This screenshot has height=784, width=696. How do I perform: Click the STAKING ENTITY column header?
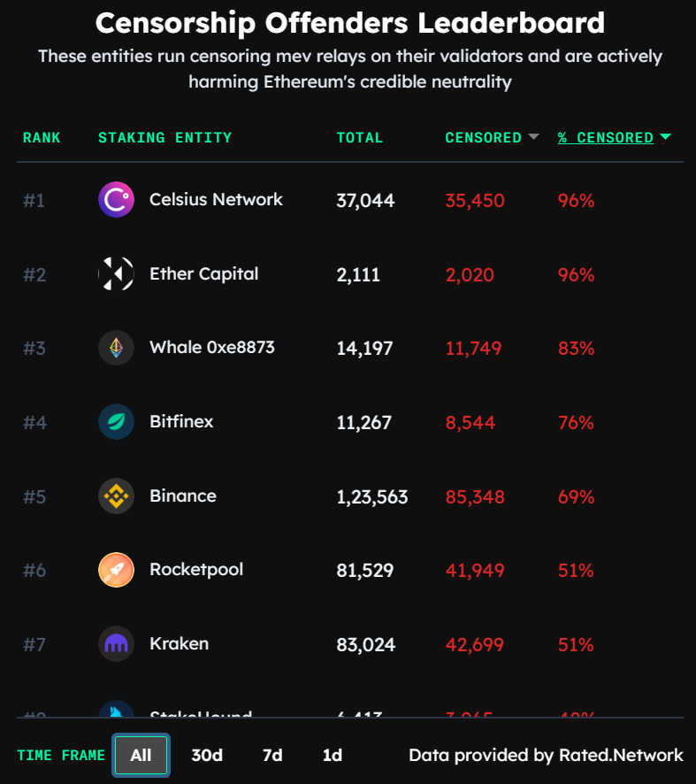164,138
